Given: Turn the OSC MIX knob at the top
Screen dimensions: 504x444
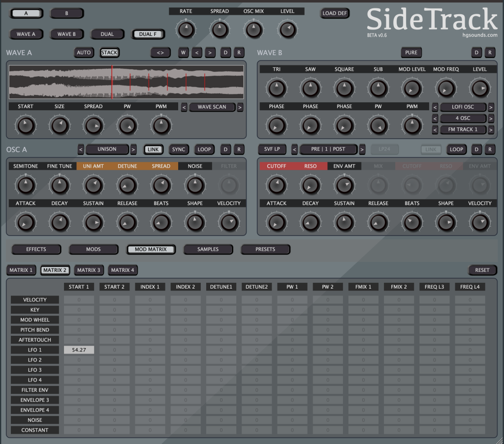Looking at the screenshot, I should point(253,30).
